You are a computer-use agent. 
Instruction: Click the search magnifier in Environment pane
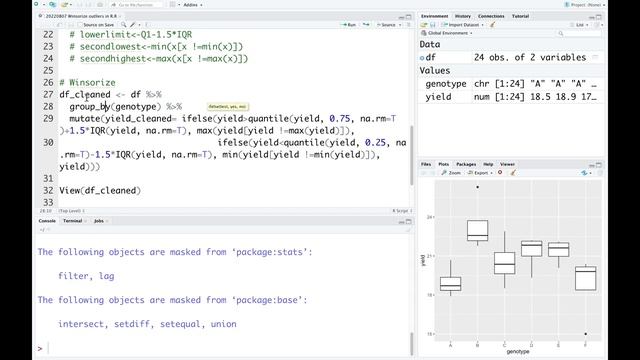561,33
